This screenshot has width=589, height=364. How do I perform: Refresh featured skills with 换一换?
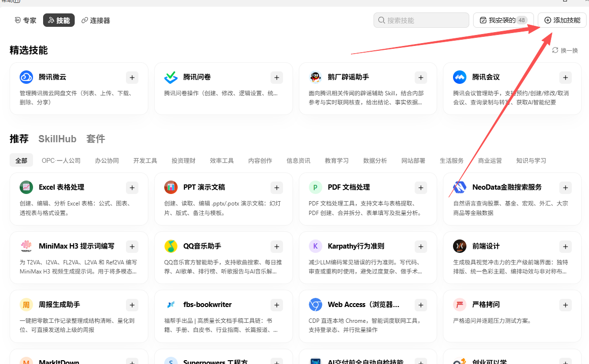(565, 50)
